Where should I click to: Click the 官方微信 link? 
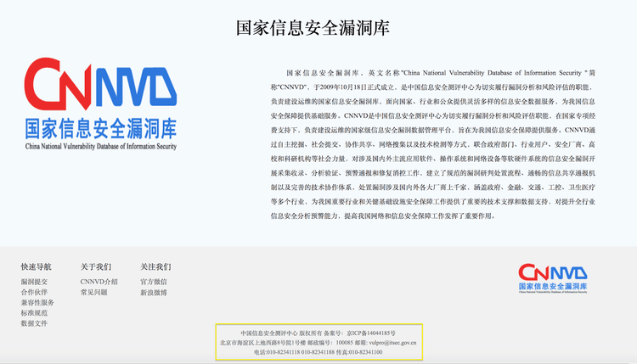tap(154, 282)
